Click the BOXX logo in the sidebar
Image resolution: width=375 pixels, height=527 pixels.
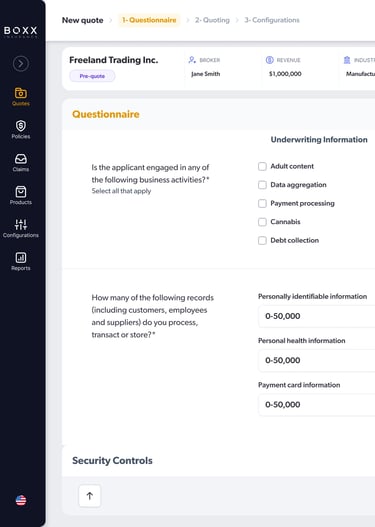20,32
